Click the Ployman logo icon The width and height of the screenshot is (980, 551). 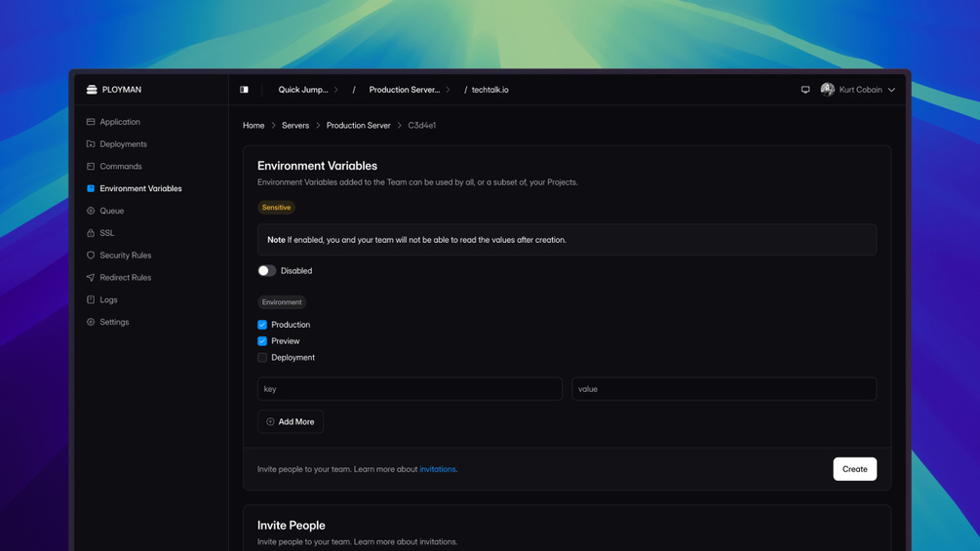click(x=92, y=90)
